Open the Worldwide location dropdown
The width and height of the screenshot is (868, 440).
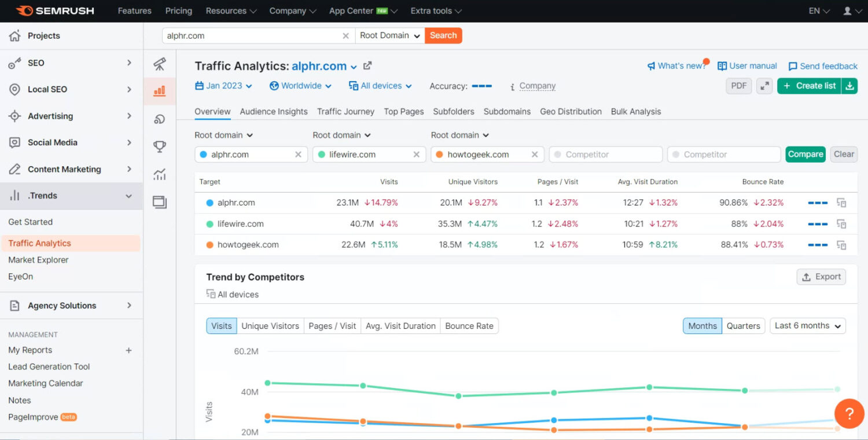click(x=300, y=86)
